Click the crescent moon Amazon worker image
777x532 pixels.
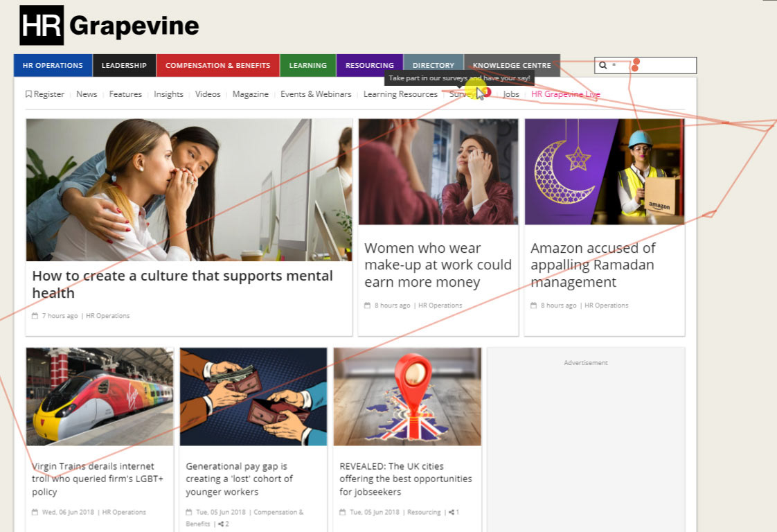(605, 172)
